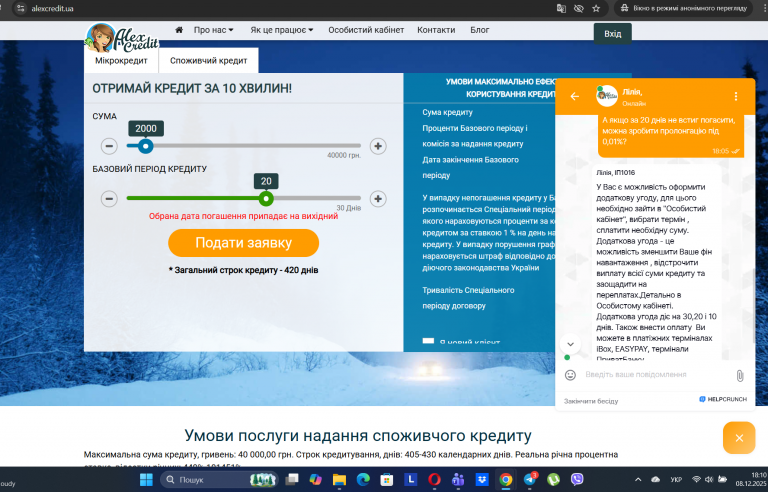Viewport: 768px width, 492px height.
Task: Click the 'Подати заявку' button
Action: 243,243
